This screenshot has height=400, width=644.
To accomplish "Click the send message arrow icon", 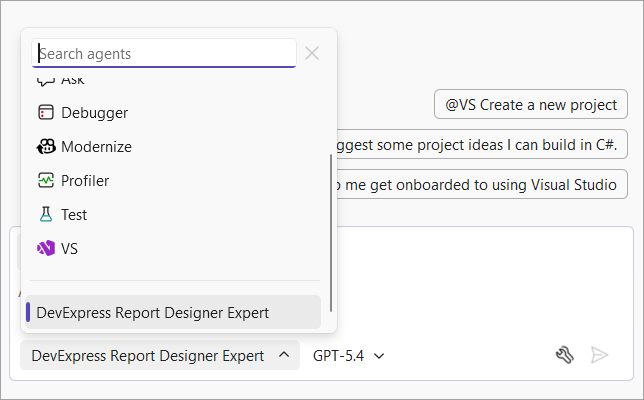I will tap(599, 355).
